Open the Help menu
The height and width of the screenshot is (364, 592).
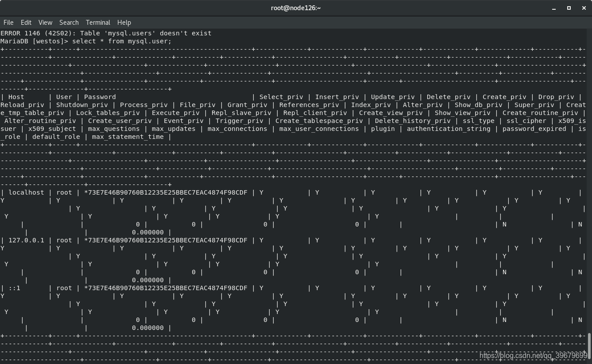pos(124,22)
